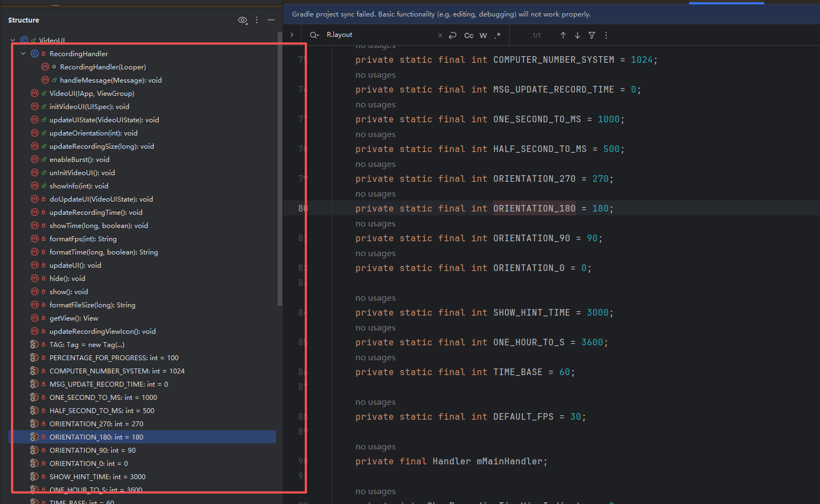820x504 pixels.
Task: Hide the Structure tool window
Action: tap(271, 20)
